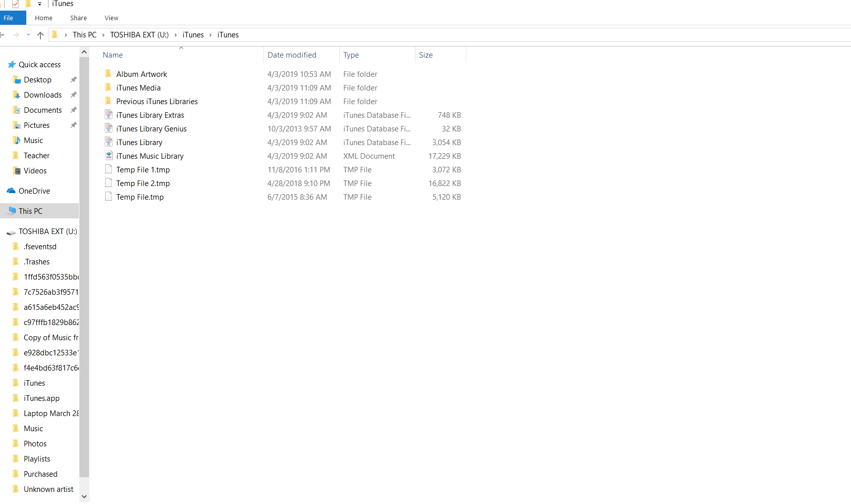The image size is (851, 504).
Task: Click the Desktop folder icon in sidebar
Action: (17, 80)
